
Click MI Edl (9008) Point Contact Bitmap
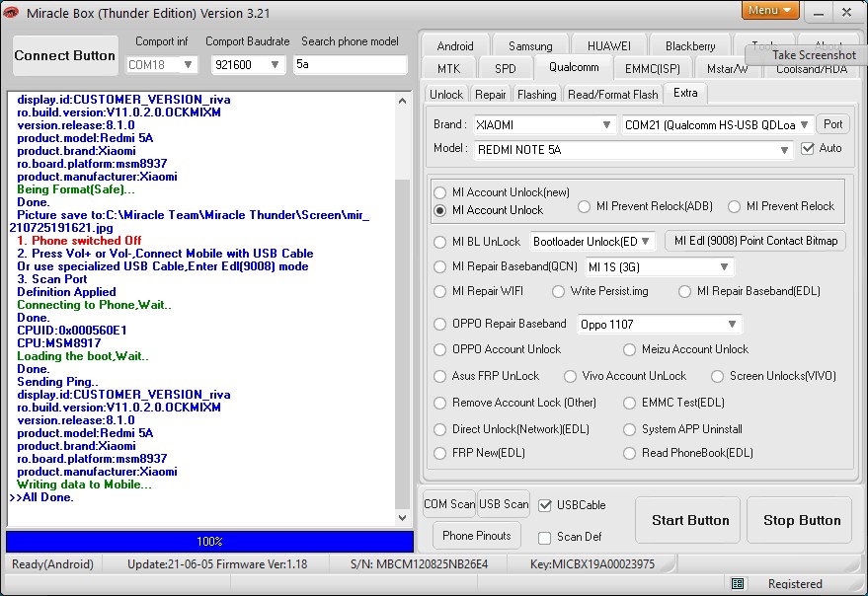pos(755,241)
